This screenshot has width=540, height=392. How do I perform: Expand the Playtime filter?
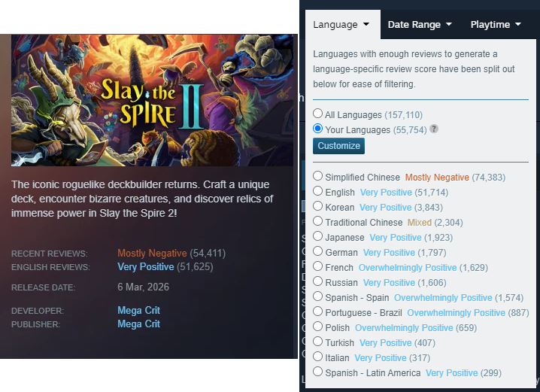[496, 25]
